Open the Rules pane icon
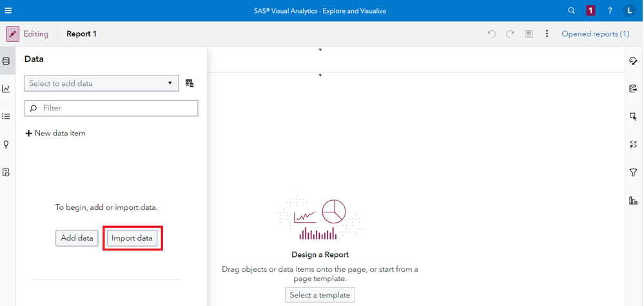Screen dimensions: 644x306 633,145
